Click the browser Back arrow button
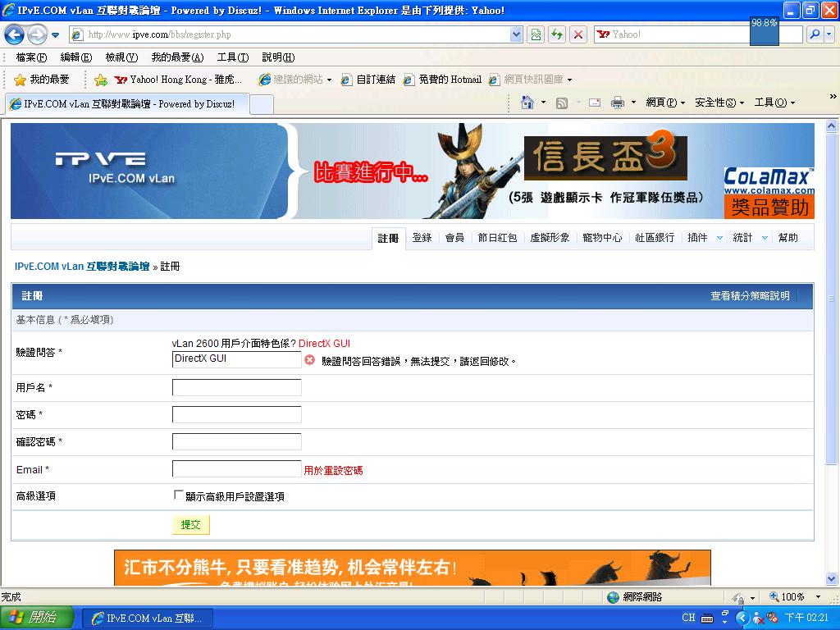This screenshot has width=840, height=630. click(x=14, y=34)
